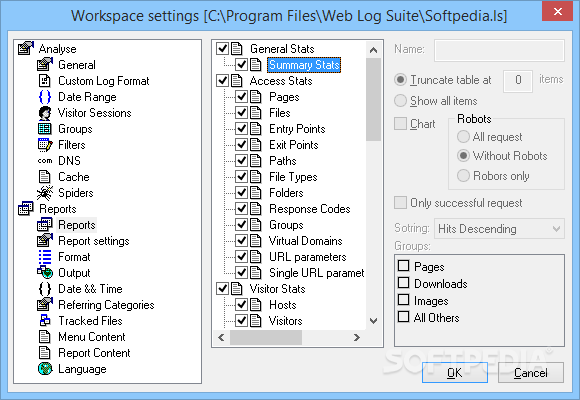Uncheck the File Types report checkbox
The width and height of the screenshot is (580, 400).
[x=242, y=177]
